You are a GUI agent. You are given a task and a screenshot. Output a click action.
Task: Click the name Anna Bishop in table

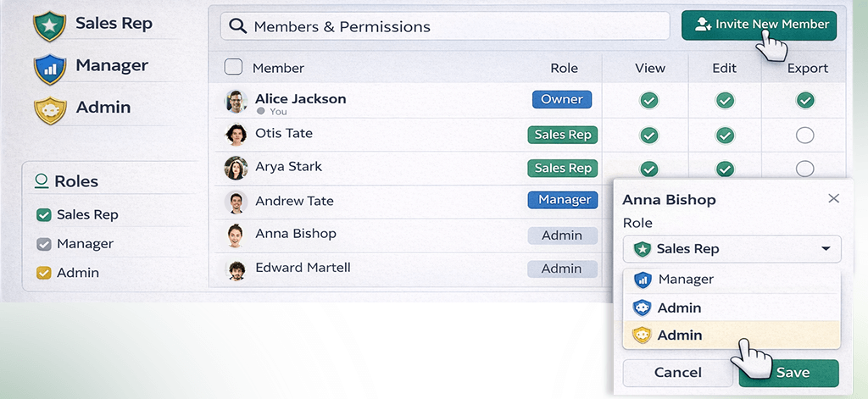296,234
